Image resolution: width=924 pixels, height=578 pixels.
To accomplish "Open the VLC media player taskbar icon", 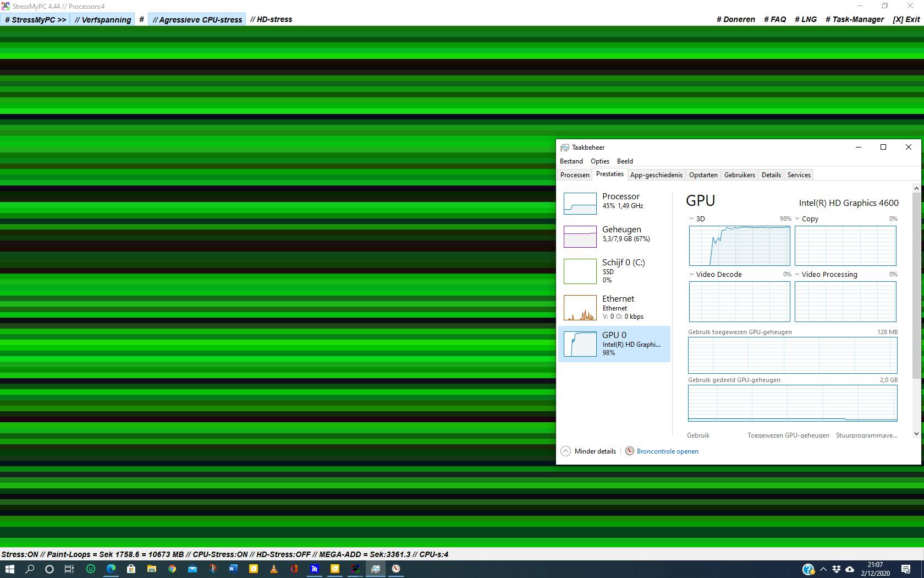I will (x=273, y=569).
